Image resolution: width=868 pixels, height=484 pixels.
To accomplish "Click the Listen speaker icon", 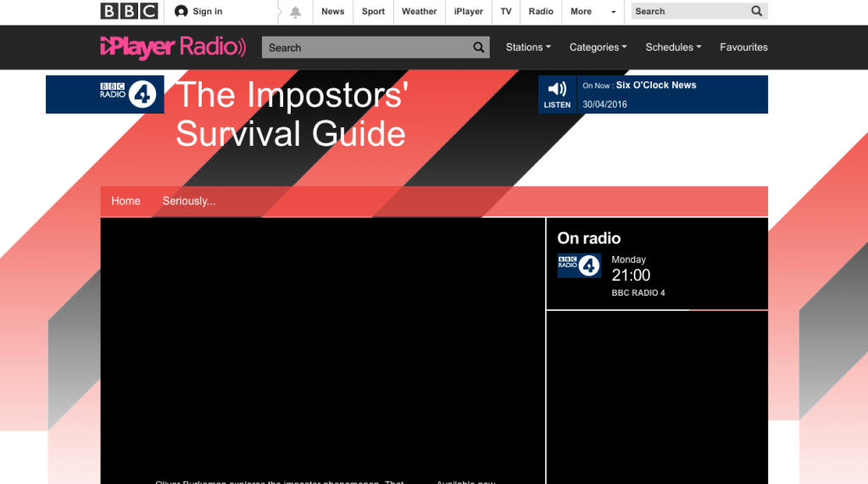I will tap(557, 89).
